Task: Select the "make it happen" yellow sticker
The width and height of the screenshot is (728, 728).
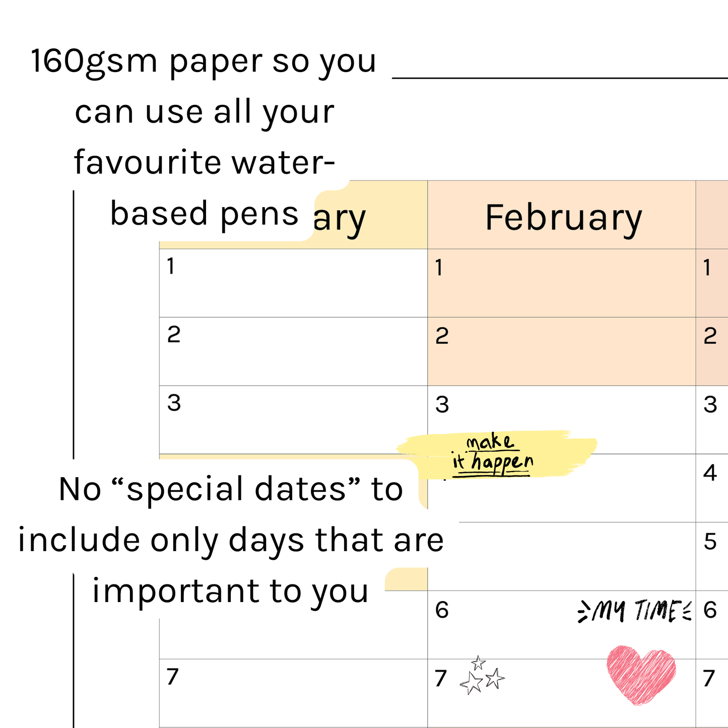Action: tap(496, 454)
